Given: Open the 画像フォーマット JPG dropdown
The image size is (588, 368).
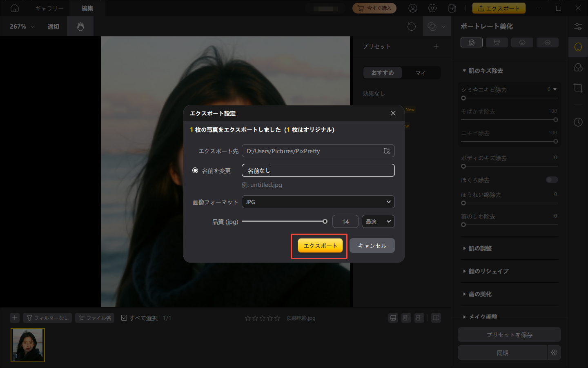Looking at the screenshot, I should pos(318,201).
